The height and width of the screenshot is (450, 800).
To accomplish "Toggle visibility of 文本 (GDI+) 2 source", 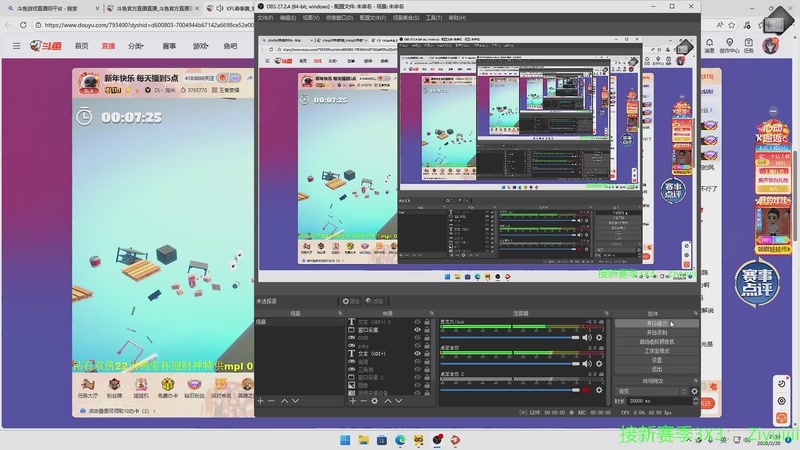I will (417, 322).
